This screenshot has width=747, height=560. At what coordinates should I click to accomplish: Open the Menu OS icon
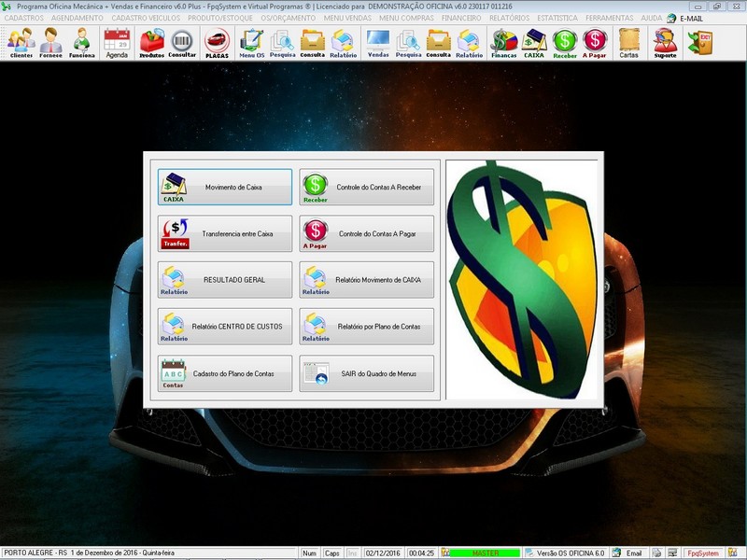pyautogui.click(x=251, y=43)
